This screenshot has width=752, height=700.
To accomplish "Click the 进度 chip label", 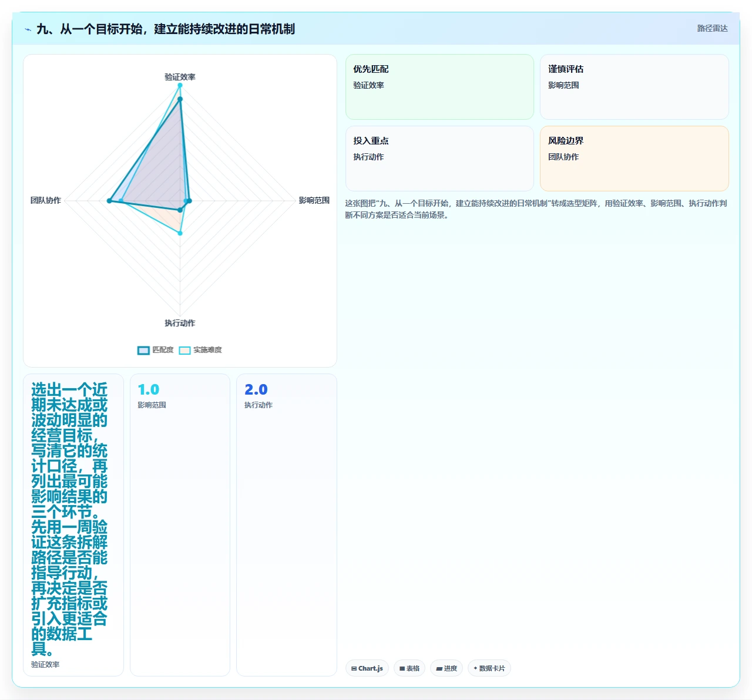I will point(451,668).
